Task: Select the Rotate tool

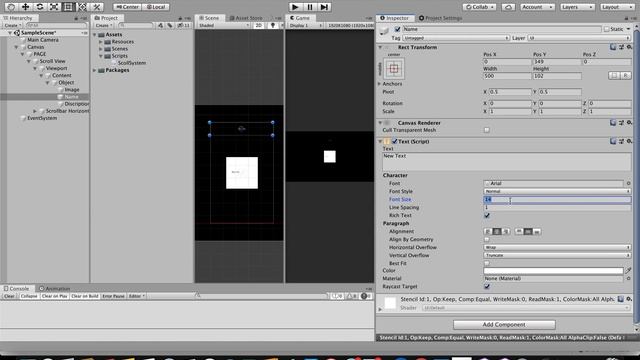Action: [x=40, y=7]
